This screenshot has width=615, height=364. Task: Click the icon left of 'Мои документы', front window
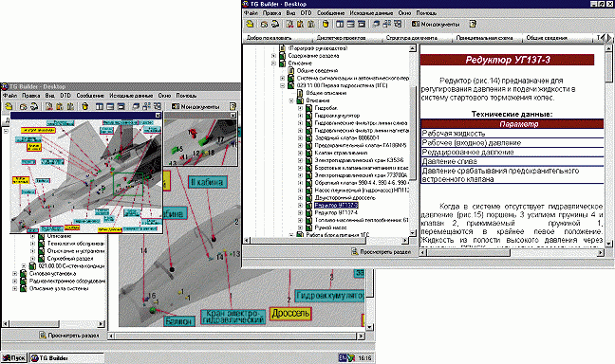[x=416, y=24]
